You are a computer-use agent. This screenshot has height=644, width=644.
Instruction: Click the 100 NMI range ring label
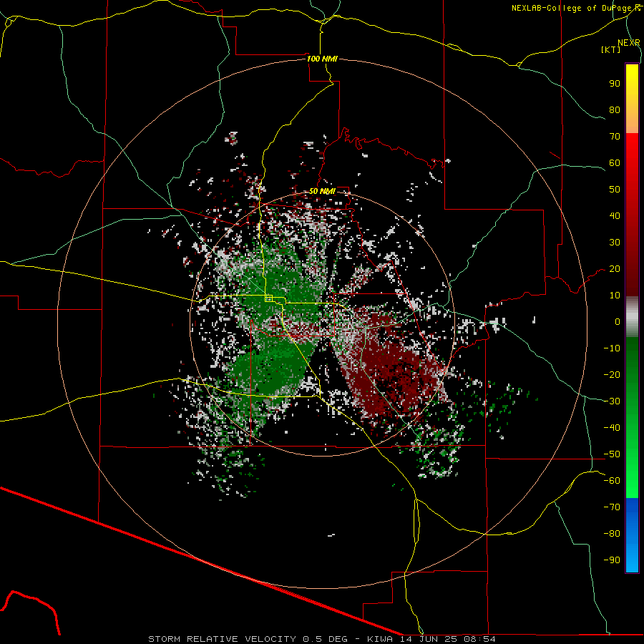click(322, 59)
